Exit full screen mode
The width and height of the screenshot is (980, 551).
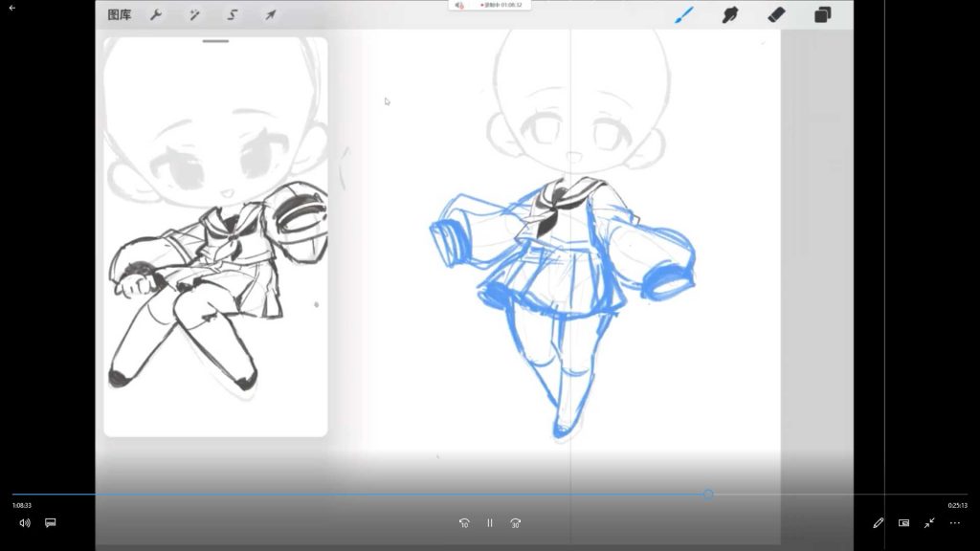tap(929, 523)
